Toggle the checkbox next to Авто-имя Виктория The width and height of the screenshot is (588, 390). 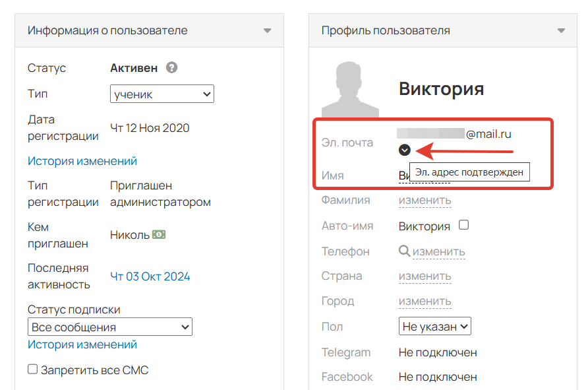[463, 224]
